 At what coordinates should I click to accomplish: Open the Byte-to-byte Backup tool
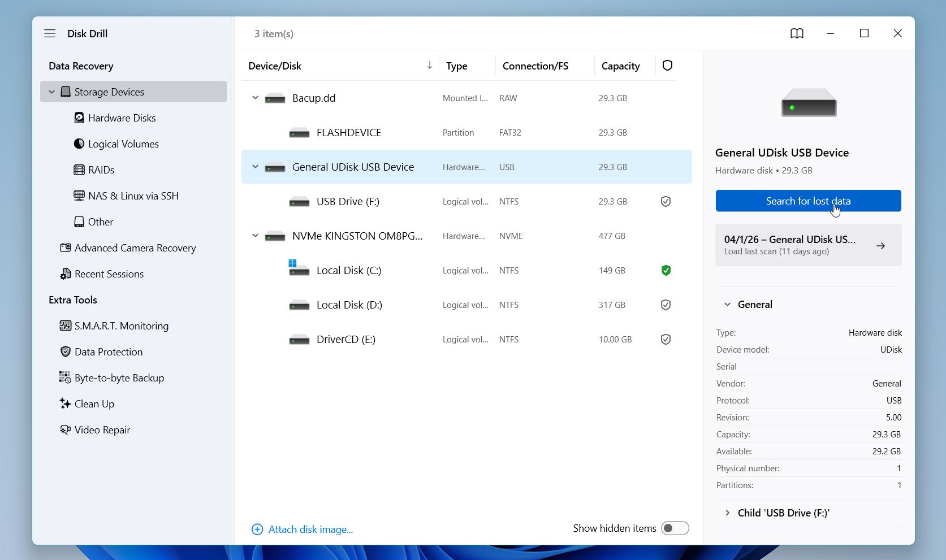point(119,377)
